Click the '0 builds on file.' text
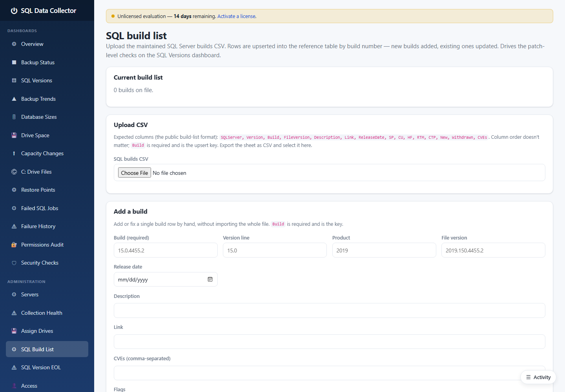Image resolution: width=565 pixels, height=392 pixels. 133,90
